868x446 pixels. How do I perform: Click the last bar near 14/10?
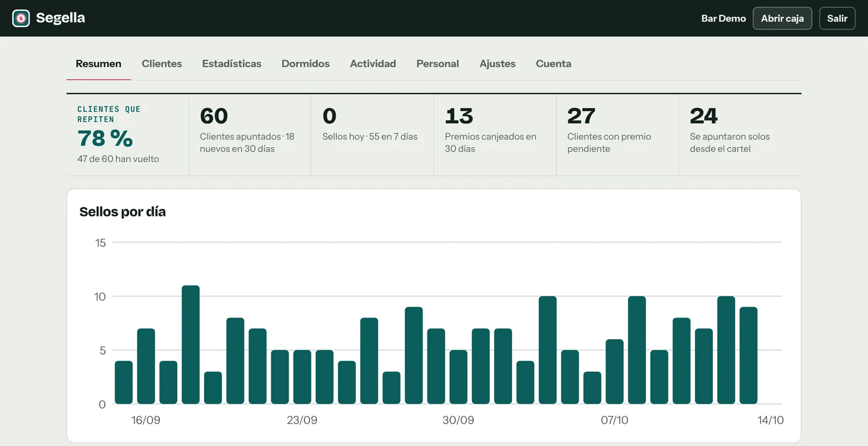point(749,355)
